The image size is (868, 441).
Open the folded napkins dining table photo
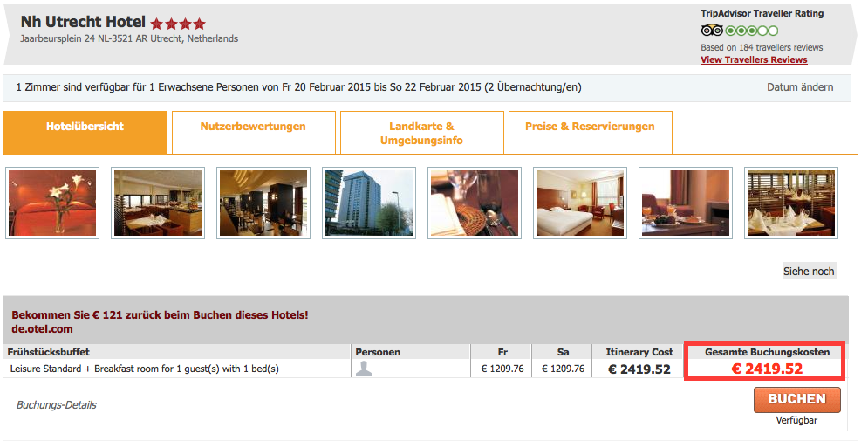pos(791,203)
